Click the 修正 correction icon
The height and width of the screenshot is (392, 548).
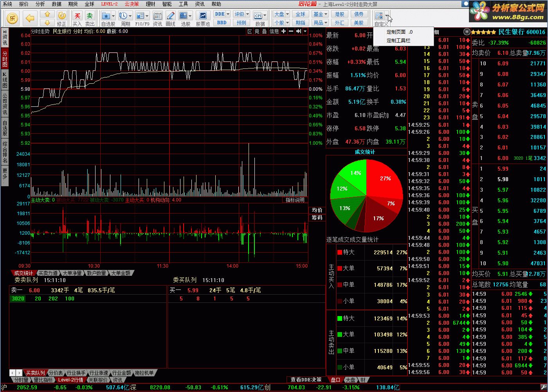(x=61, y=15)
